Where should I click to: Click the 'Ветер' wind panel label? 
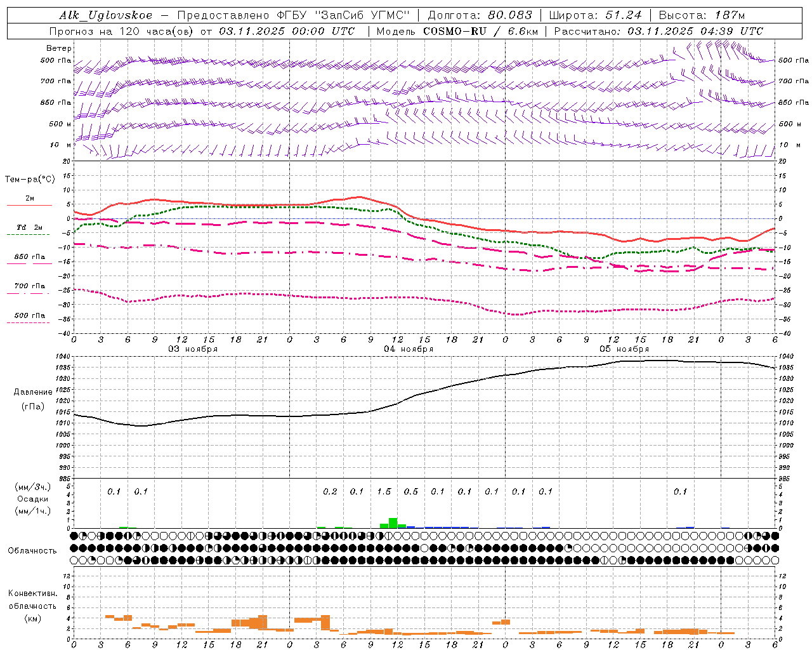59,48
